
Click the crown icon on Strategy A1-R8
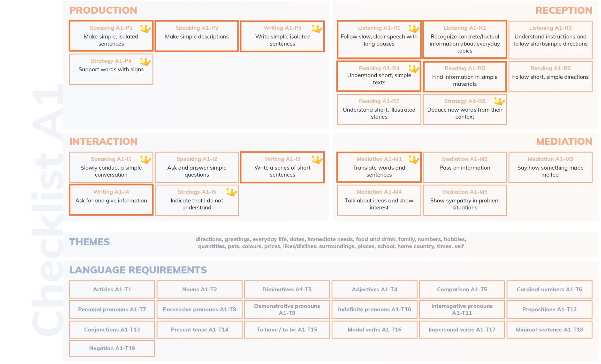tap(499, 101)
